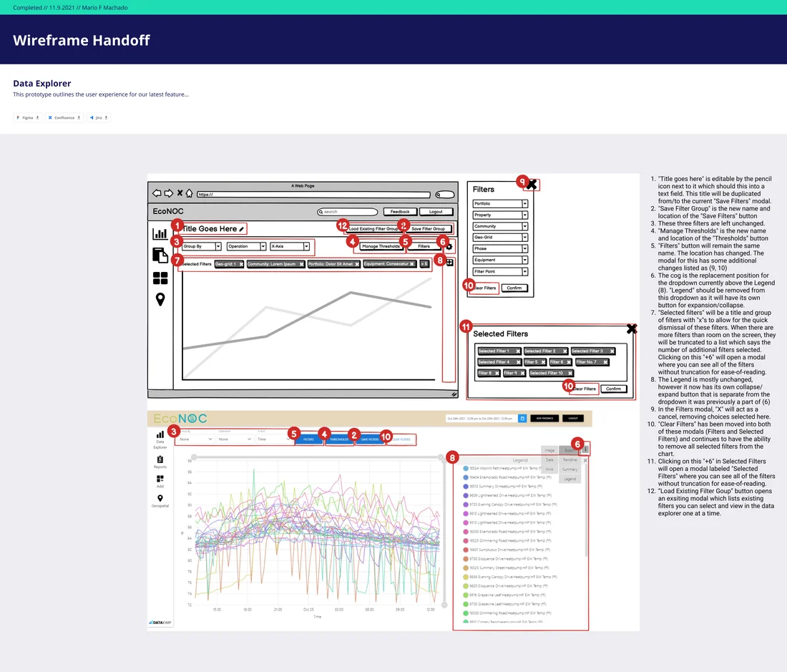Click the wireframe settings cog icon
The width and height of the screenshot is (787, 672).
tap(449, 246)
